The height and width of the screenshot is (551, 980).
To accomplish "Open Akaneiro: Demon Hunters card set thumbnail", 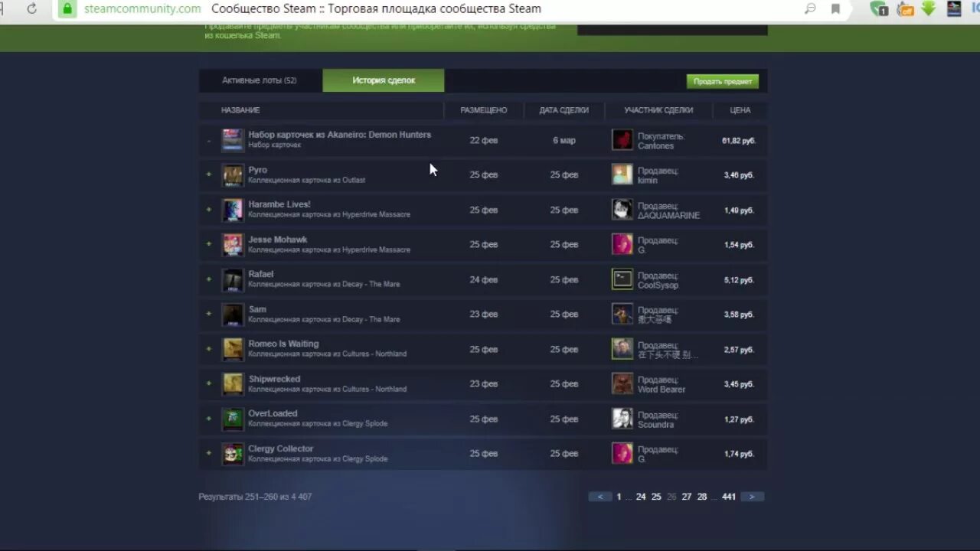I will point(233,140).
